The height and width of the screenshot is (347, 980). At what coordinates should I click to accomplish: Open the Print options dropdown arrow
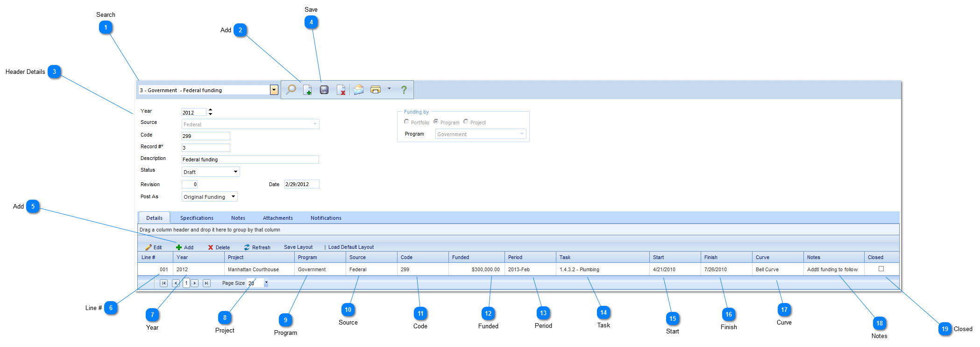(389, 88)
